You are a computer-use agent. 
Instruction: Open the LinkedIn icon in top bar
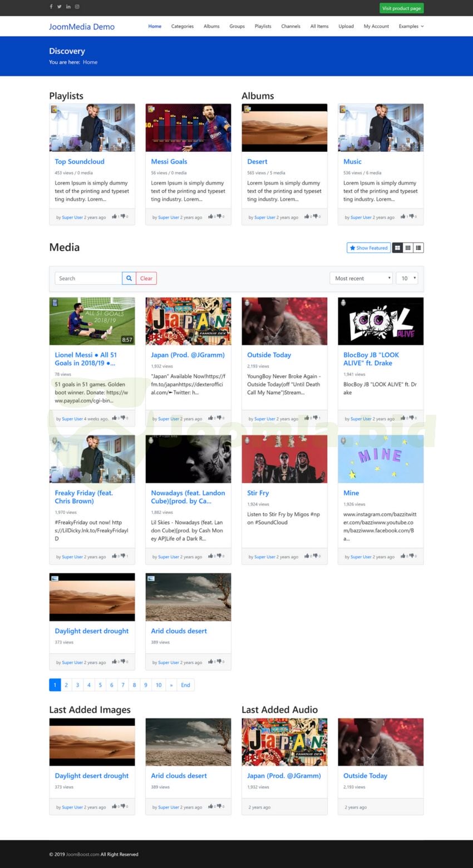click(x=68, y=7)
